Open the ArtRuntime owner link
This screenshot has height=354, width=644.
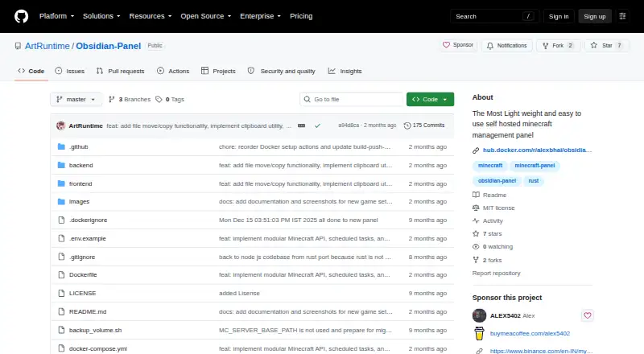coord(47,46)
